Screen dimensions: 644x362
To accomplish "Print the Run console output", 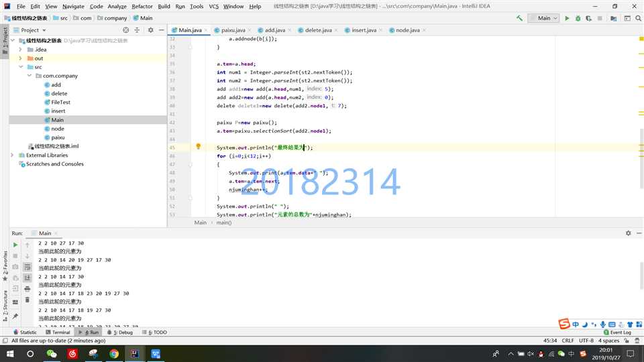I will (x=27, y=289).
